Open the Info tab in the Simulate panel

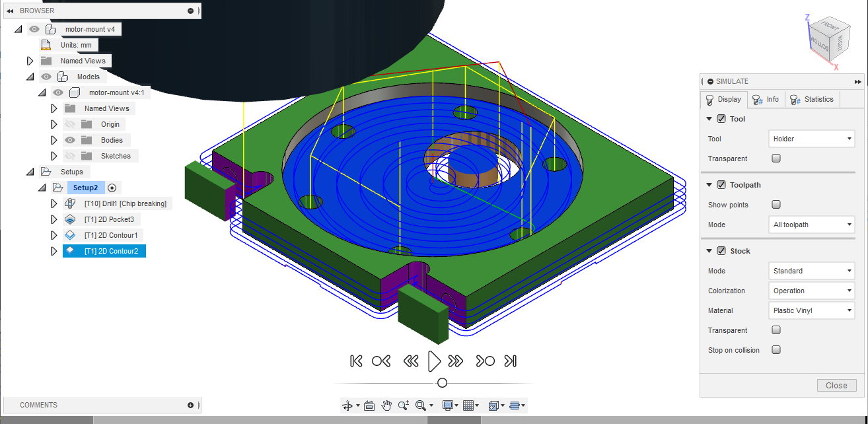pos(766,99)
